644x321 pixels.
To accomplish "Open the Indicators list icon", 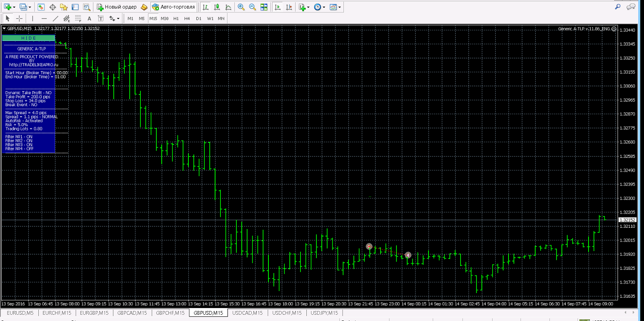I will [302, 7].
